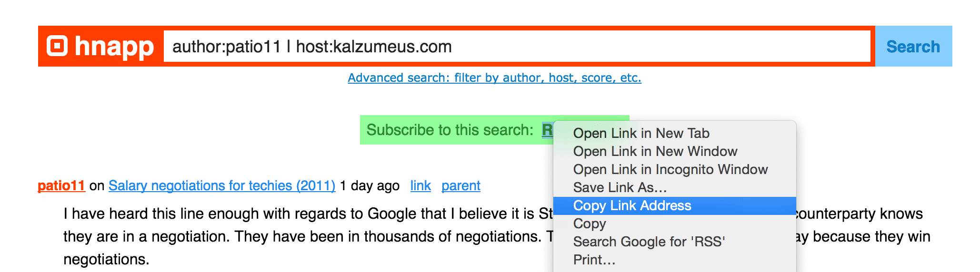Image resolution: width=980 pixels, height=272 pixels.
Task: Select Save Link As… menu entry
Action: coord(620,187)
